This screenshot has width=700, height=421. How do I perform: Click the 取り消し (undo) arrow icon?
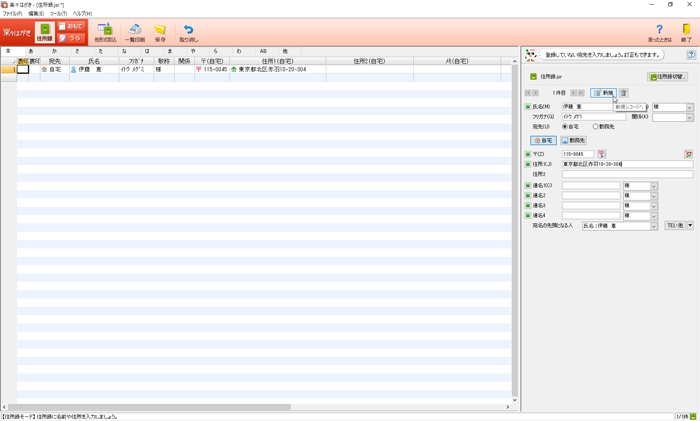[x=188, y=32]
